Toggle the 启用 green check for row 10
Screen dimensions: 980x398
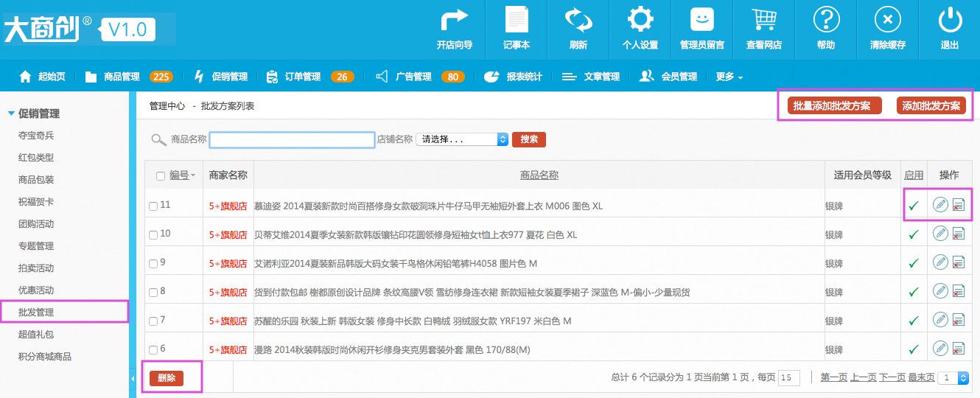(914, 234)
